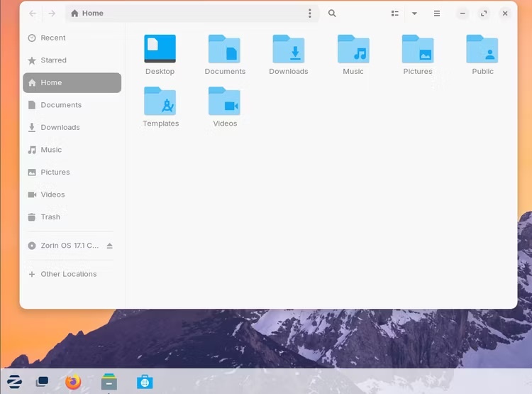
Task: Launch Firefox from the taskbar
Action: pos(73,382)
